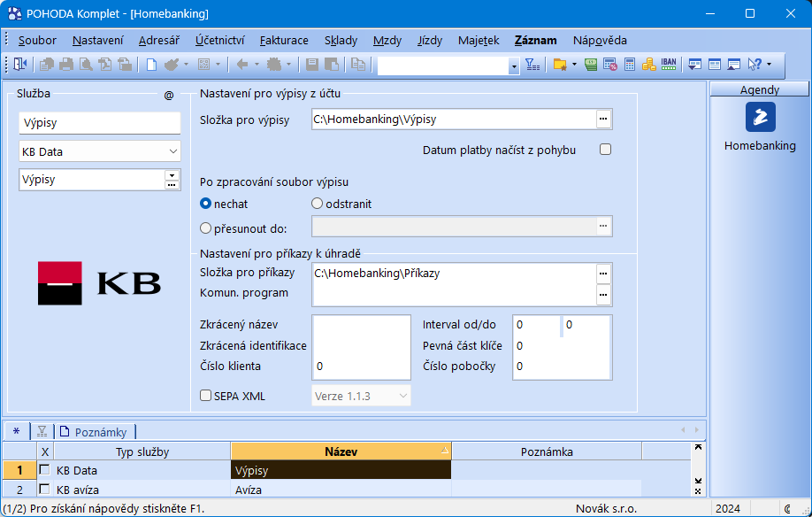The image size is (812, 517).
Task: Click the filter funnel toolbar icon
Action: pos(532,65)
